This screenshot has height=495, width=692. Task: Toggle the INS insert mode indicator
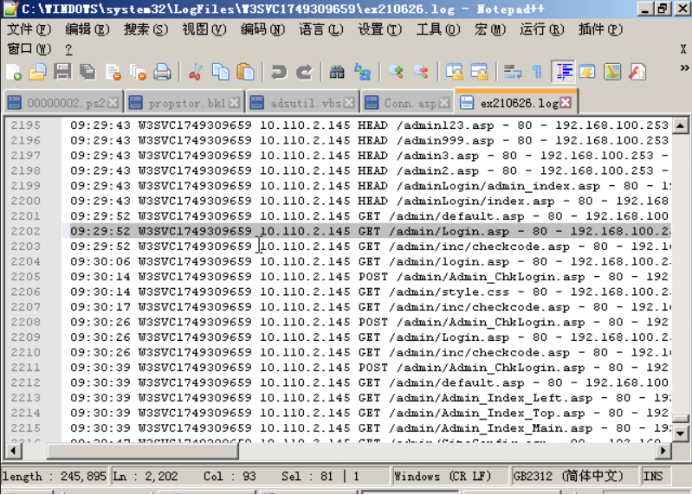(x=653, y=476)
